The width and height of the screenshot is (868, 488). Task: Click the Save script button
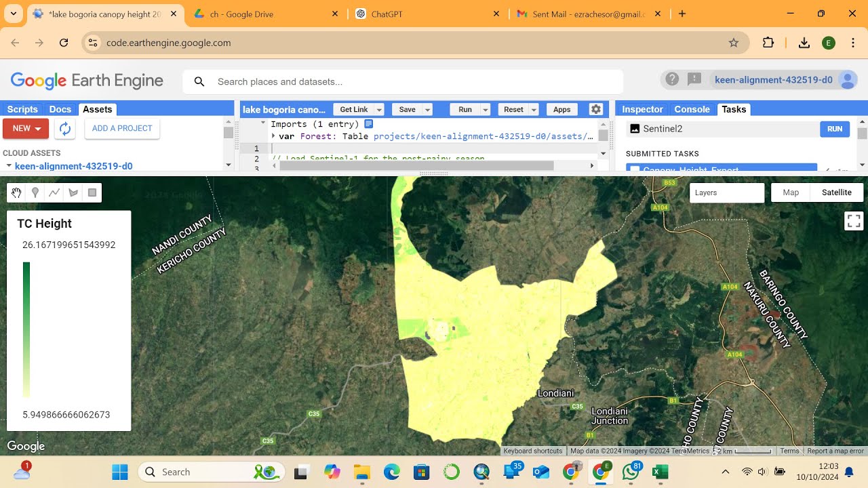click(407, 109)
